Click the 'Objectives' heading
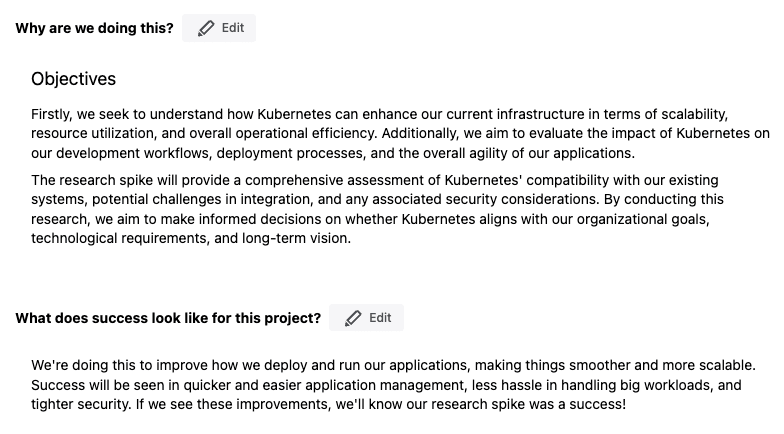 74,79
